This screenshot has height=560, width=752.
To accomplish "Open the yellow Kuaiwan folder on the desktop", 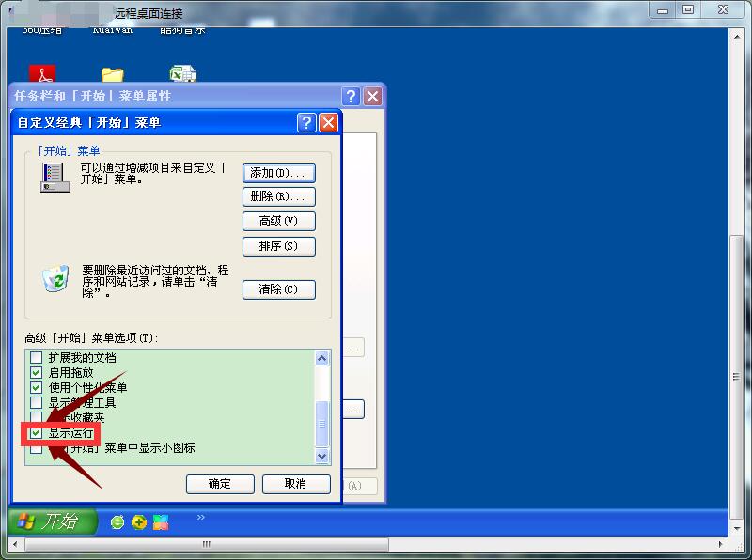I will pos(115,73).
